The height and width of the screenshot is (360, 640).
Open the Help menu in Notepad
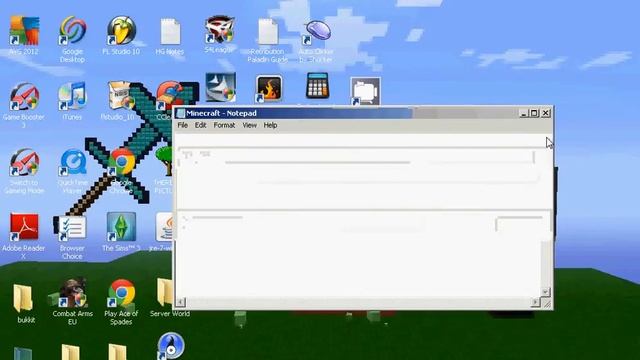click(270, 125)
